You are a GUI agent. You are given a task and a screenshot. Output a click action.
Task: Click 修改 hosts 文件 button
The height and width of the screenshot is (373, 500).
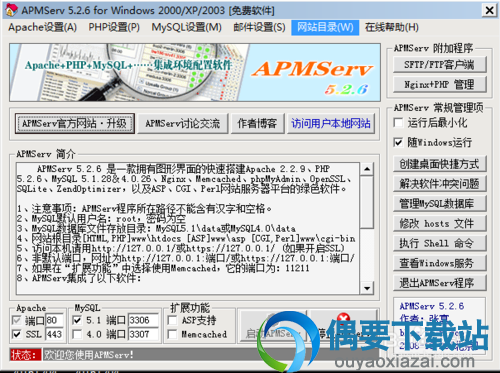(439, 223)
